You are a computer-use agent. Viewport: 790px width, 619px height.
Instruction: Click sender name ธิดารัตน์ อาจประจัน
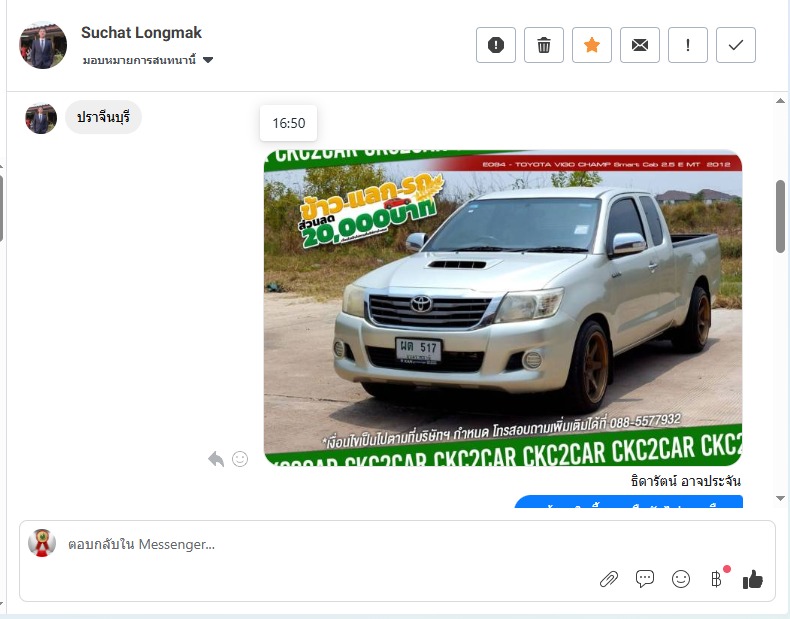[x=686, y=481]
